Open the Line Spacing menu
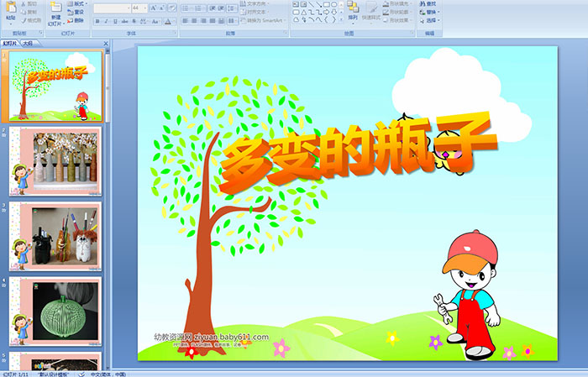The image size is (588, 377). coord(232,8)
